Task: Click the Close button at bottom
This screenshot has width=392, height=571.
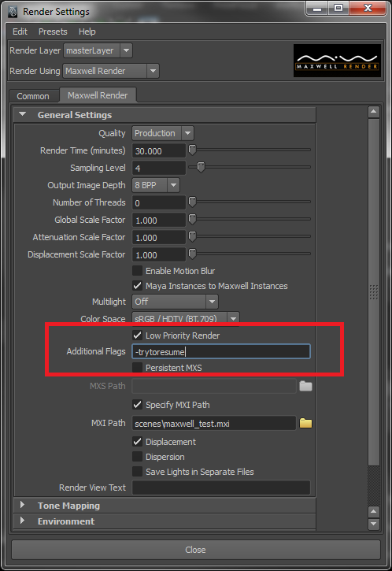Action: pyautogui.click(x=196, y=550)
